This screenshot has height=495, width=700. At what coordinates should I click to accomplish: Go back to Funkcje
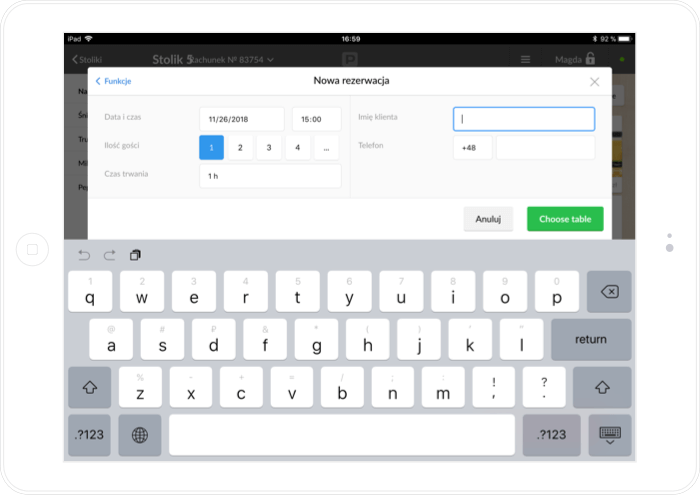click(113, 81)
